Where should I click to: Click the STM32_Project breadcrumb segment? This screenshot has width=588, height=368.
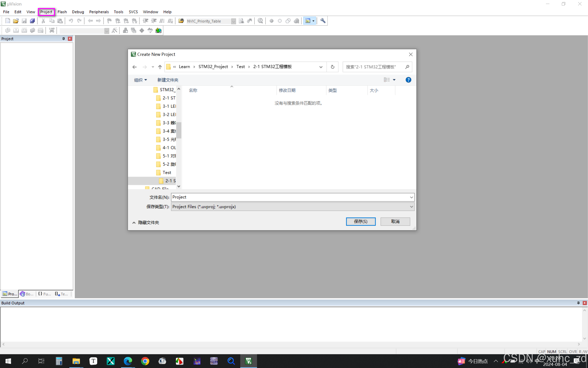coord(213,67)
